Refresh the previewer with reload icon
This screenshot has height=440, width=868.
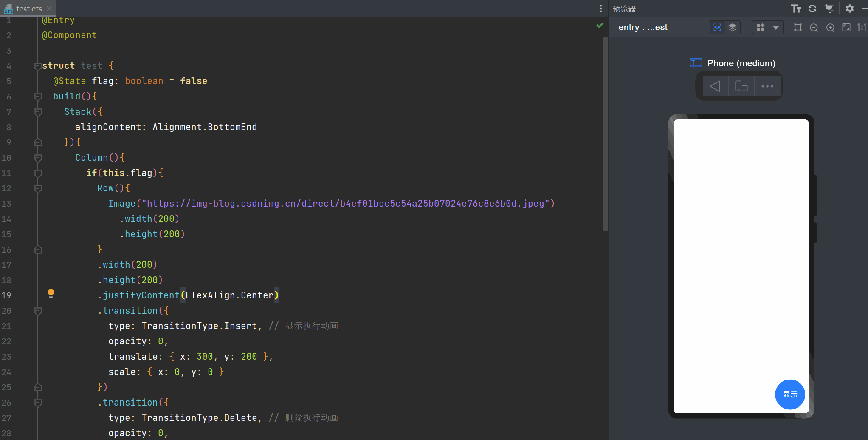tap(812, 9)
